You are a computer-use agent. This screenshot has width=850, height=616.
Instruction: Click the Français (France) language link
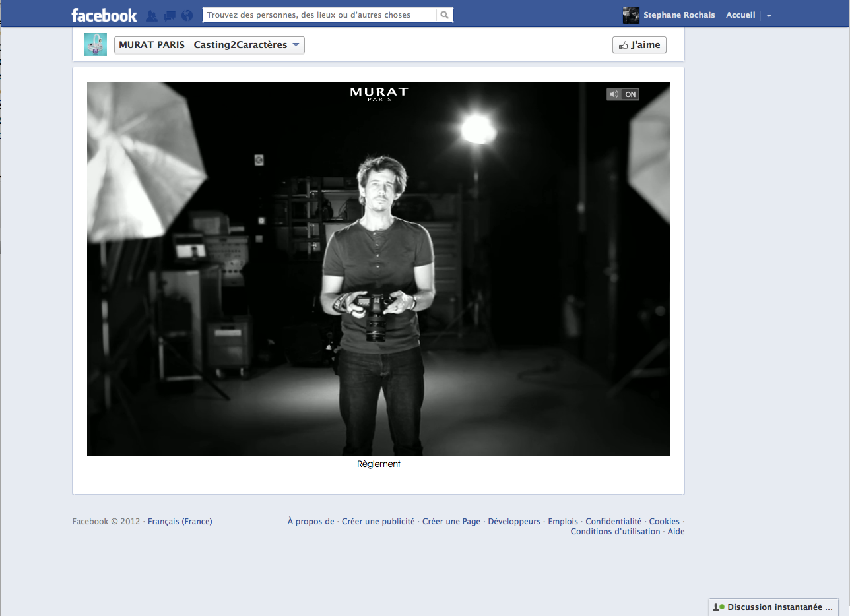[180, 522]
